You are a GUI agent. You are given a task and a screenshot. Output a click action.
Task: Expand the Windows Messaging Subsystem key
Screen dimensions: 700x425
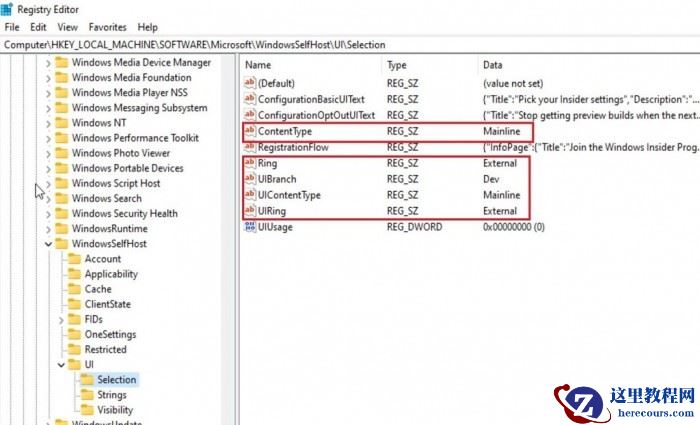[48, 108]
